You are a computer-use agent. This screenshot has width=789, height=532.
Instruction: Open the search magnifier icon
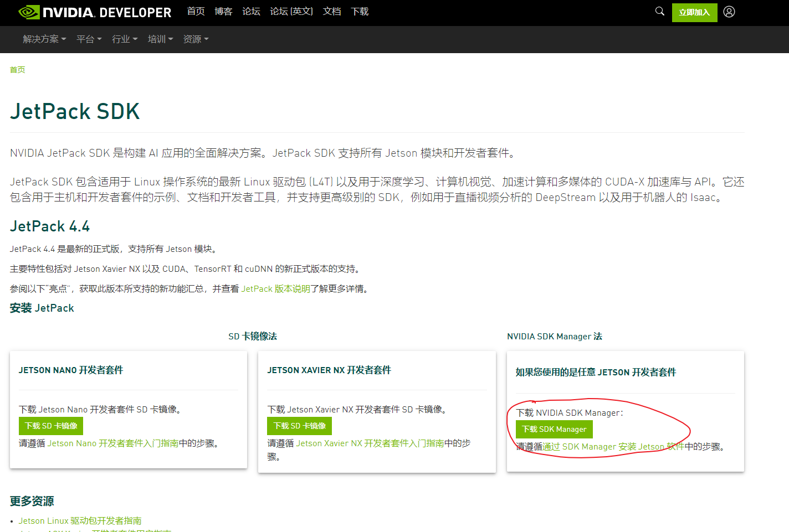pos(659,11)
